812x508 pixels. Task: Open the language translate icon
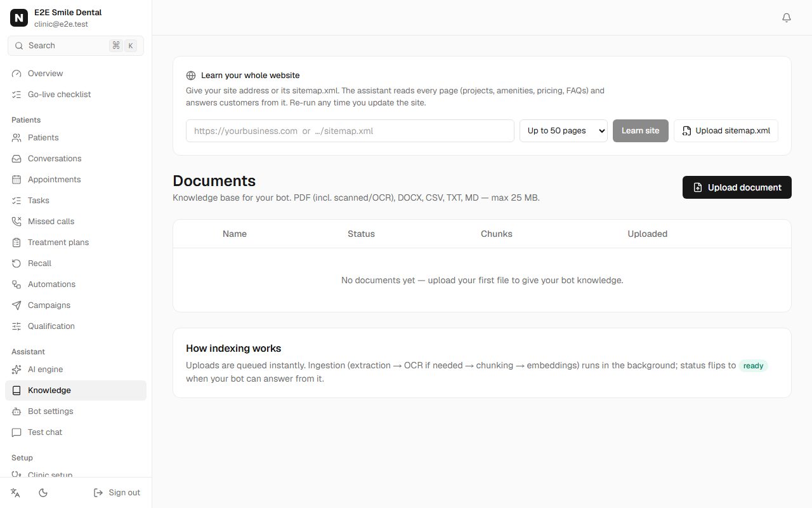click(x=16, y=493)
